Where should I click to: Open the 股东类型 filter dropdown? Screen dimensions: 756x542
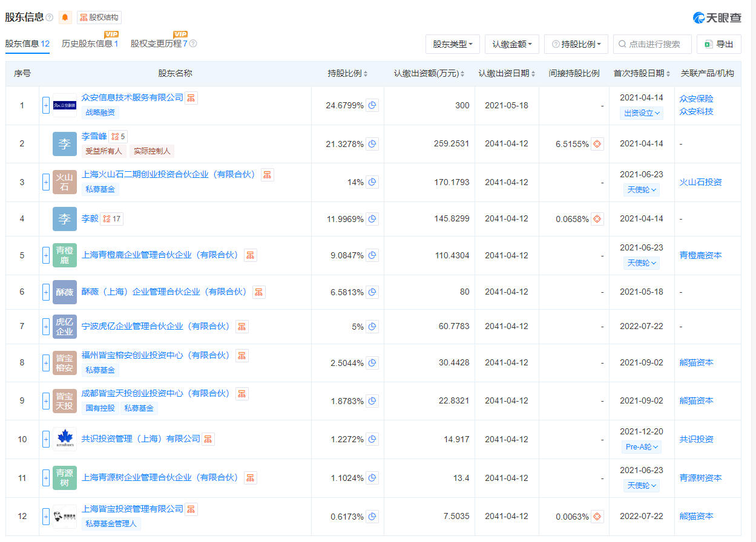(452, 44)
